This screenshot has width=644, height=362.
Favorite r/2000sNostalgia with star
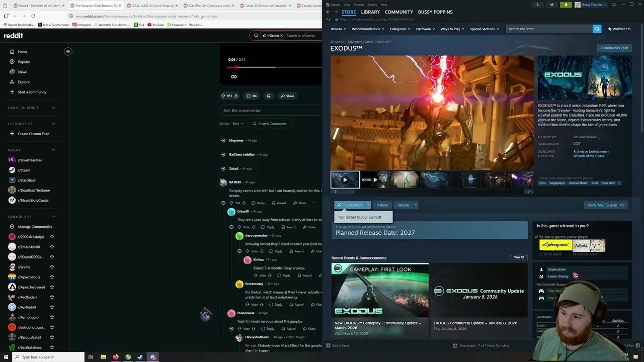tap(52, 237)
